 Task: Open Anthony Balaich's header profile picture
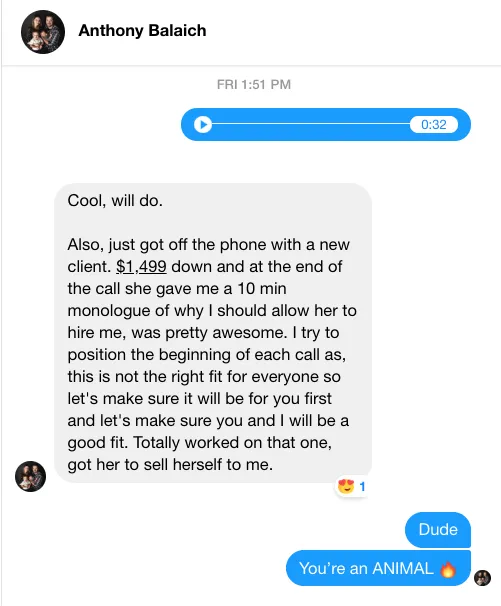pos(43,32)
